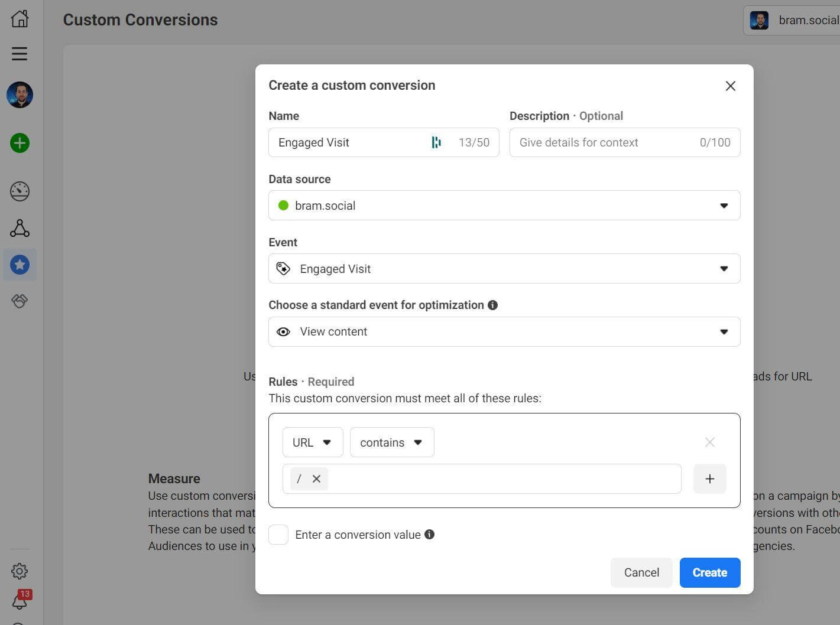
Task: Select the data sources triangle icon
Action: 20,229
